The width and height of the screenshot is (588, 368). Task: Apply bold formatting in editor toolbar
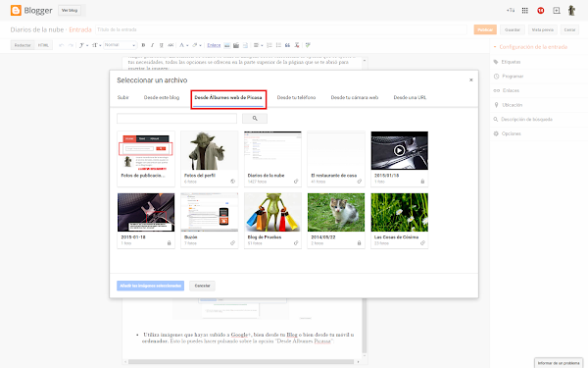pos(143,45)
